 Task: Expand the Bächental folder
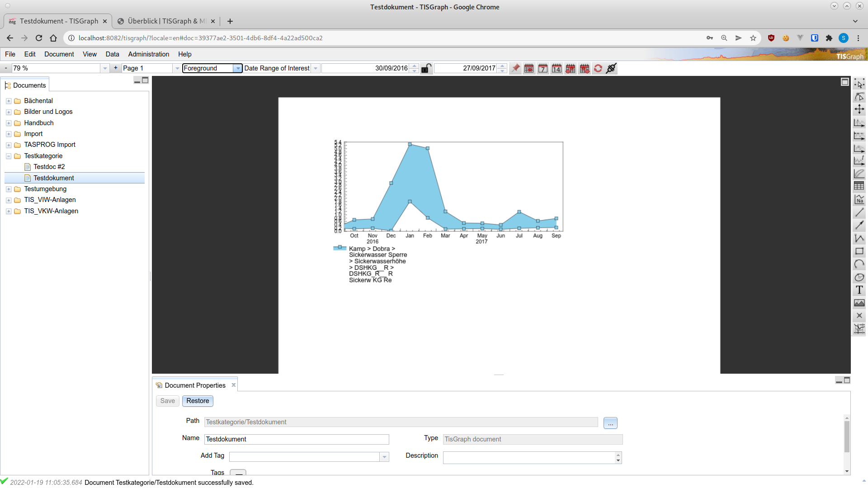(x=9, y=101)
